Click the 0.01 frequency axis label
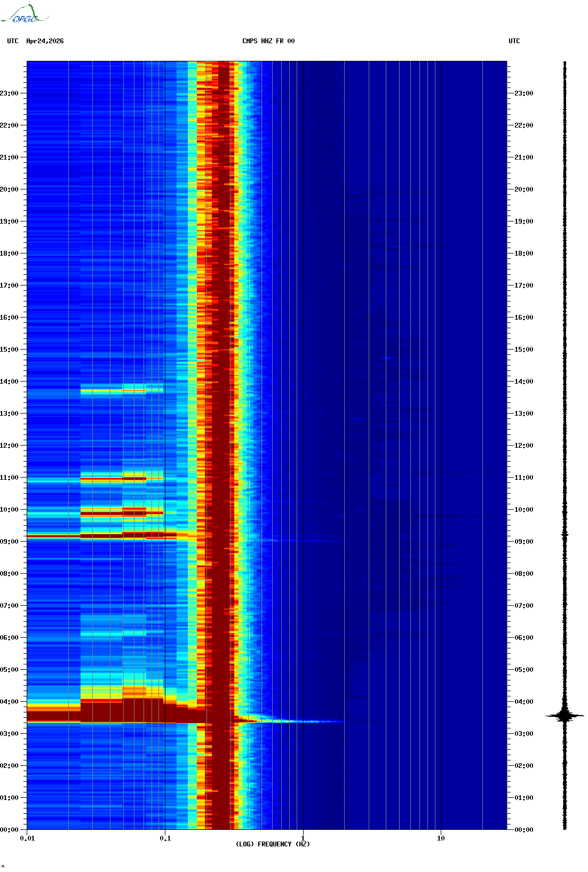The height and width of the screenshot is (872, 588). pyautogui.click(x=27, y=838)
